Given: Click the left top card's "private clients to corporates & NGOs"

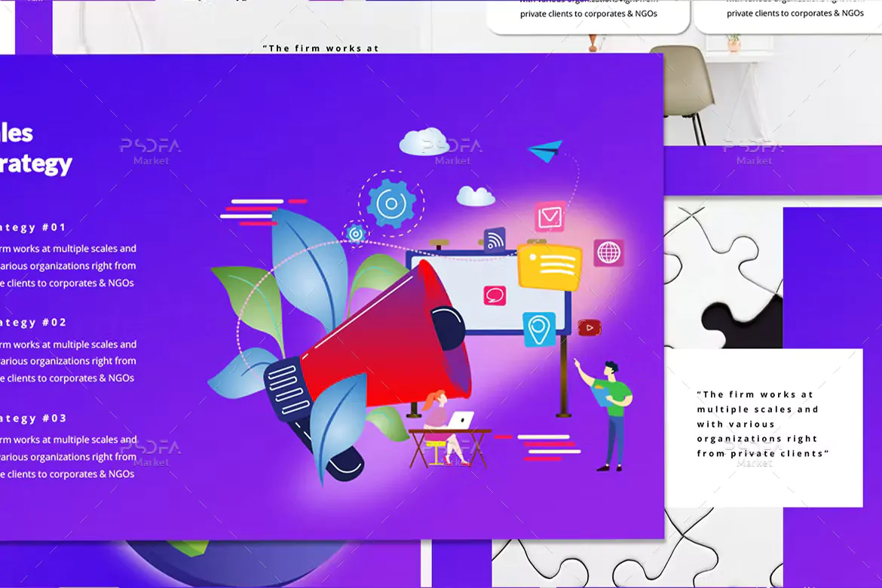Looking at the screenshot, I should (x=588, y=14).
